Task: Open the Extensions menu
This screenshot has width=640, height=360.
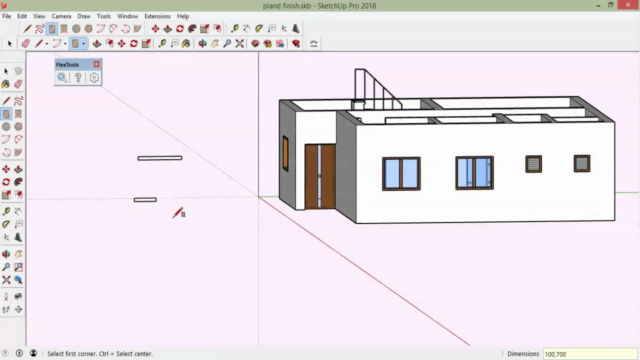Action: [x=157, y=16]
